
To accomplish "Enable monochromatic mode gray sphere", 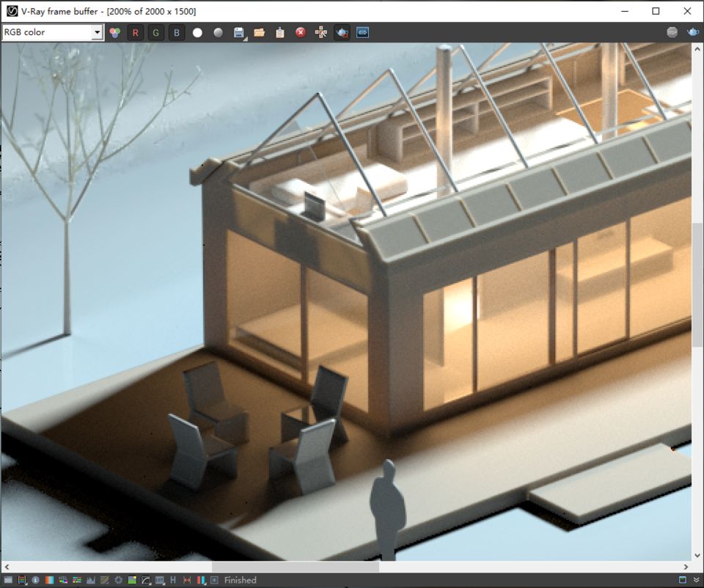I will pos(218,32).
